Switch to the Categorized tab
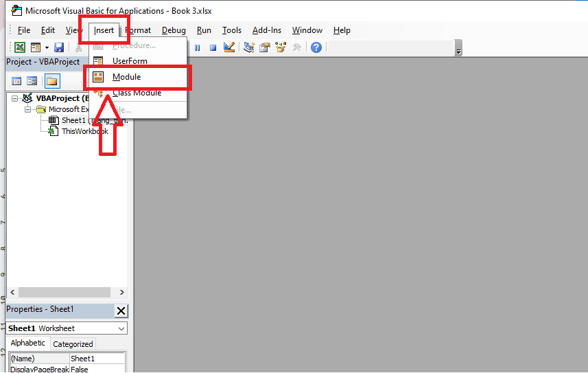Image resolution: width=588 pixels, height=373 pixels. point(73,344)
